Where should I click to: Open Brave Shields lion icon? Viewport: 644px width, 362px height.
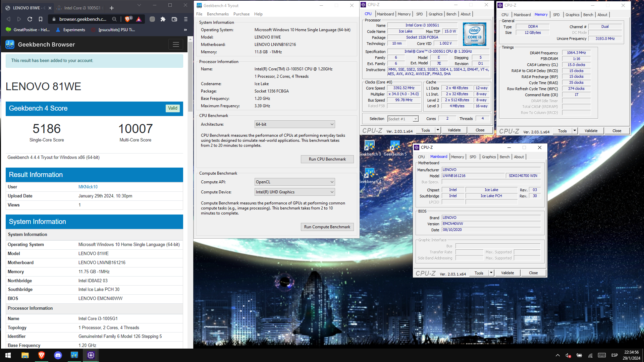(x=128, y=19)
